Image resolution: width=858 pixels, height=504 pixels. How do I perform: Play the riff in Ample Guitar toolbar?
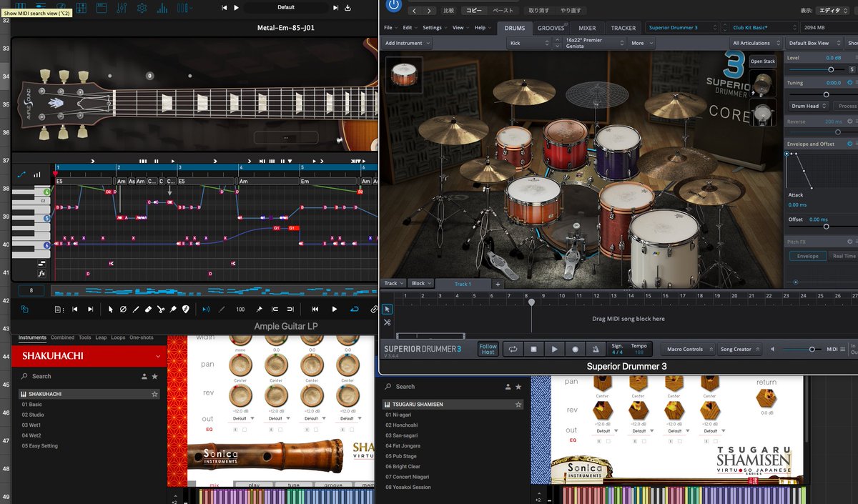334,309
